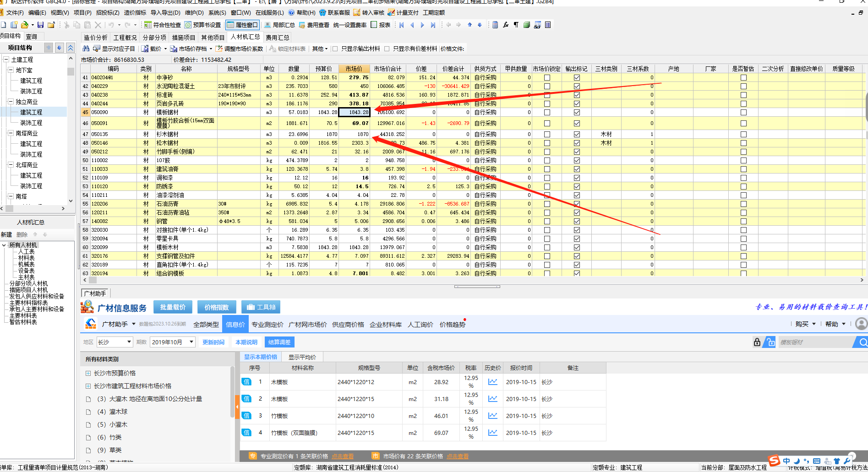Open the 帮助(H) menu

pyautogui.click(x=302, y=12)
